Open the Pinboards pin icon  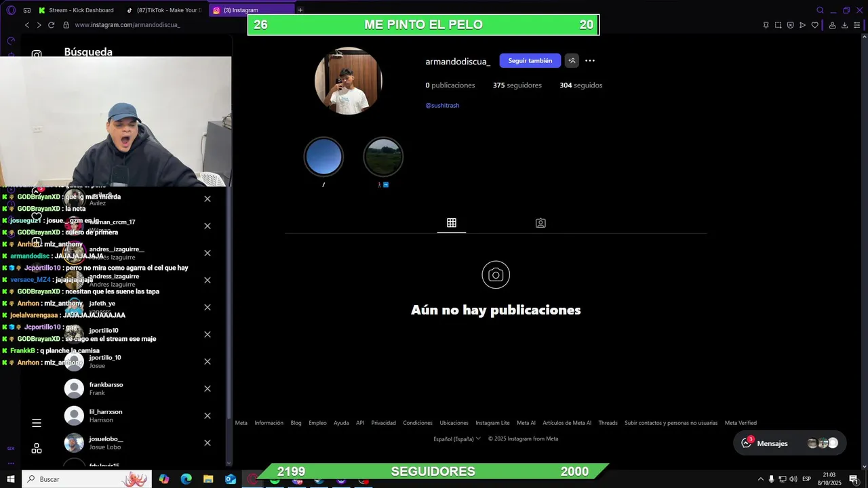click(766, 25)
